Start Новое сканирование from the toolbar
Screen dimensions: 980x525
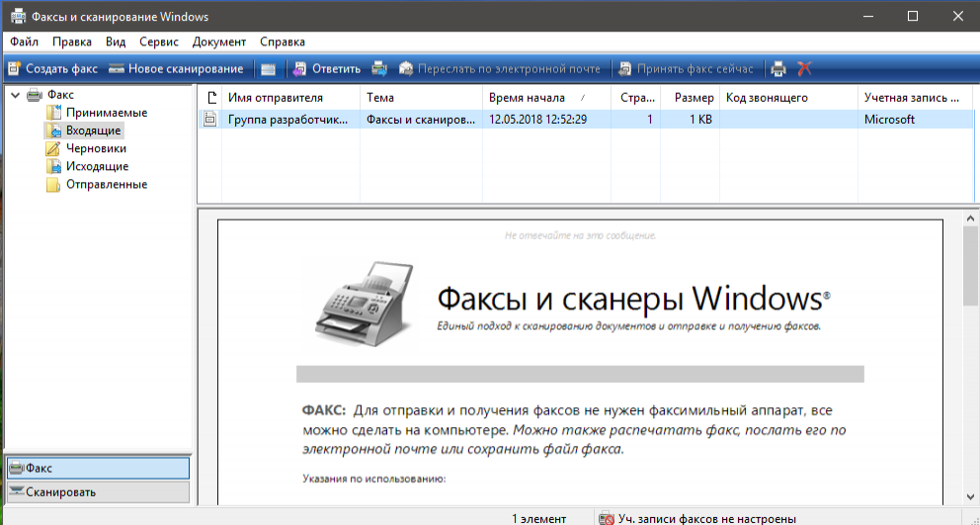pyautogui.click(x=176, y=69)
